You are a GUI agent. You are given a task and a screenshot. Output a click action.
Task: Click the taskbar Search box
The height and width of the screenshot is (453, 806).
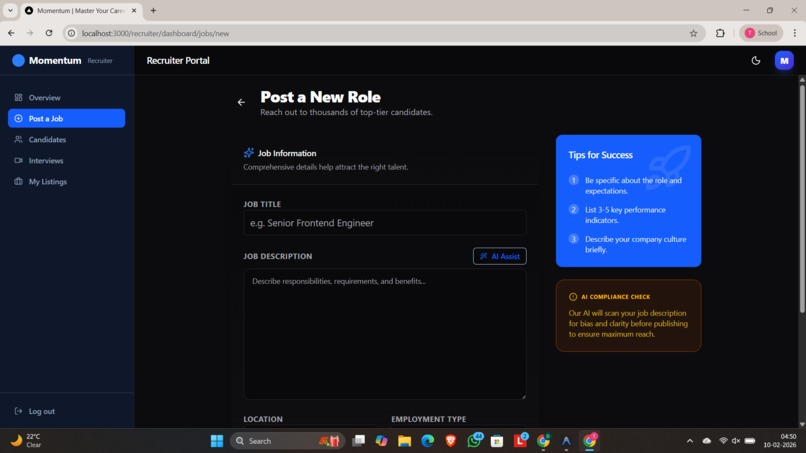pyautogui.click(x=287, y=441)
